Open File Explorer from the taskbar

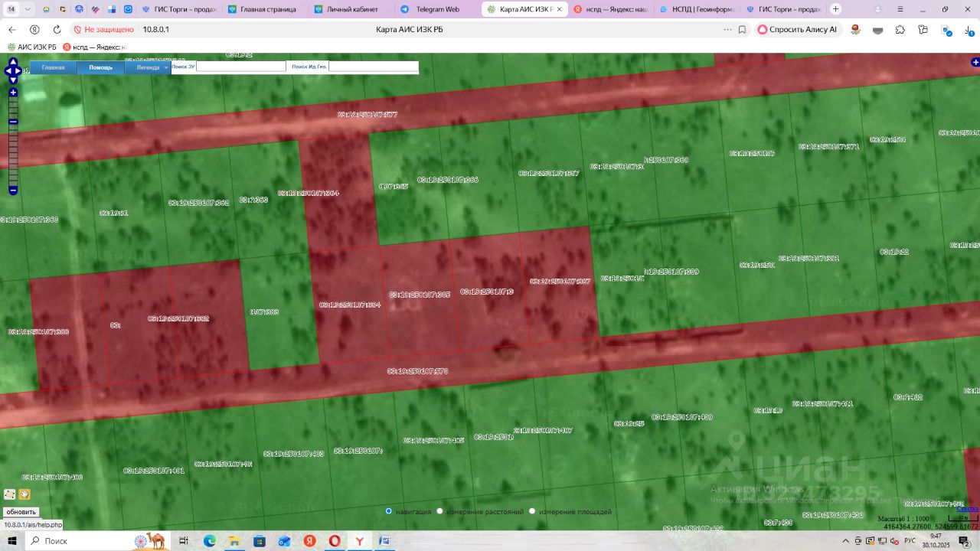coord(234,541)
